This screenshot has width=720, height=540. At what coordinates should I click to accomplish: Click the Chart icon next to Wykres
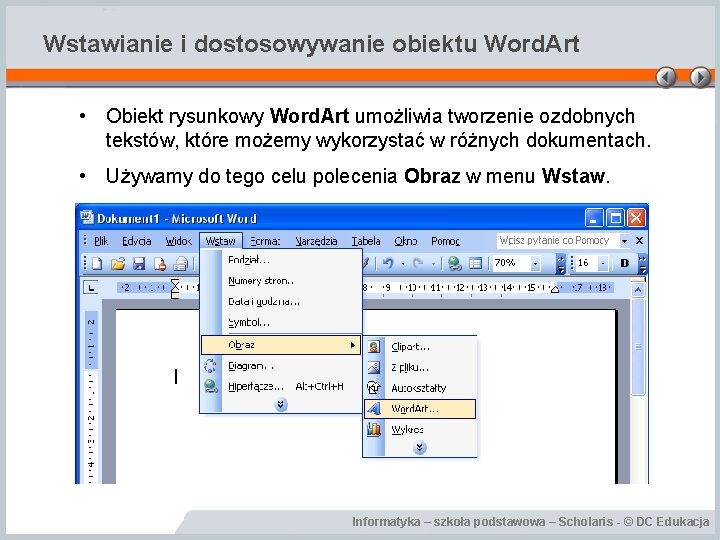(x=374, y=429)
